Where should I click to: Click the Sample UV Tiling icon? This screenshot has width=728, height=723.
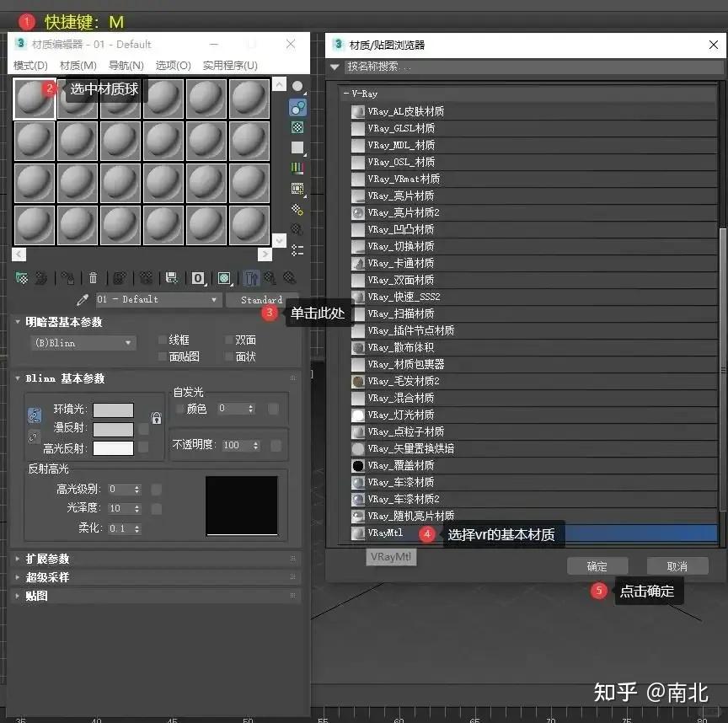[x=297, y=147]
